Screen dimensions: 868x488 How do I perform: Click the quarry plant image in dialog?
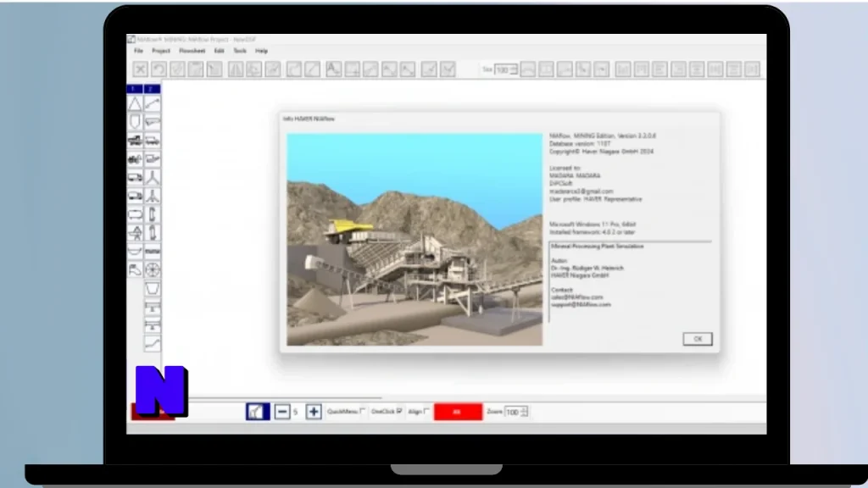coord(415,240)
